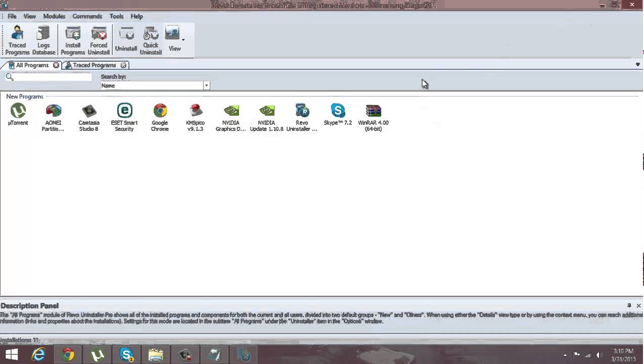Viewport: 644px width, 364px height.
Task: Open Skype from the taskbar
Action: point(126,355)
